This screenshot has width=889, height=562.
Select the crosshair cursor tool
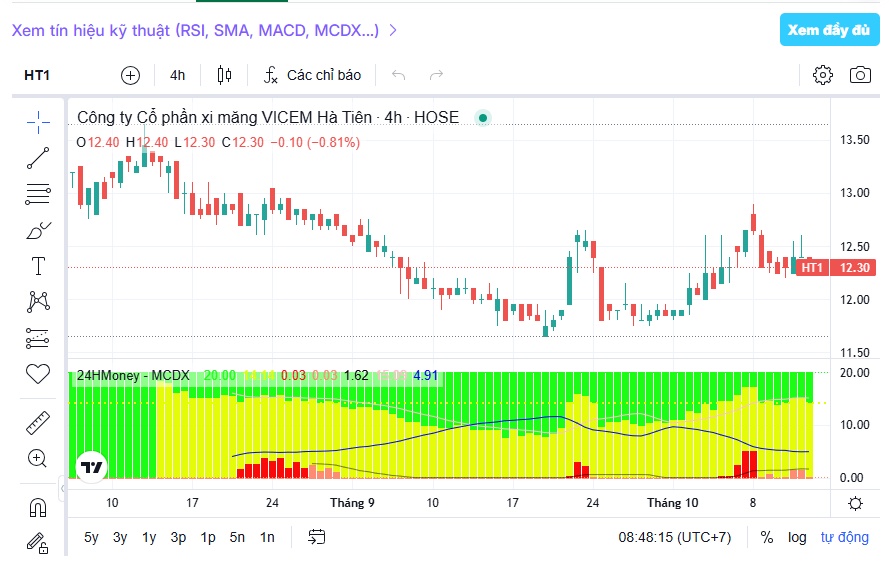pos(38,122)
